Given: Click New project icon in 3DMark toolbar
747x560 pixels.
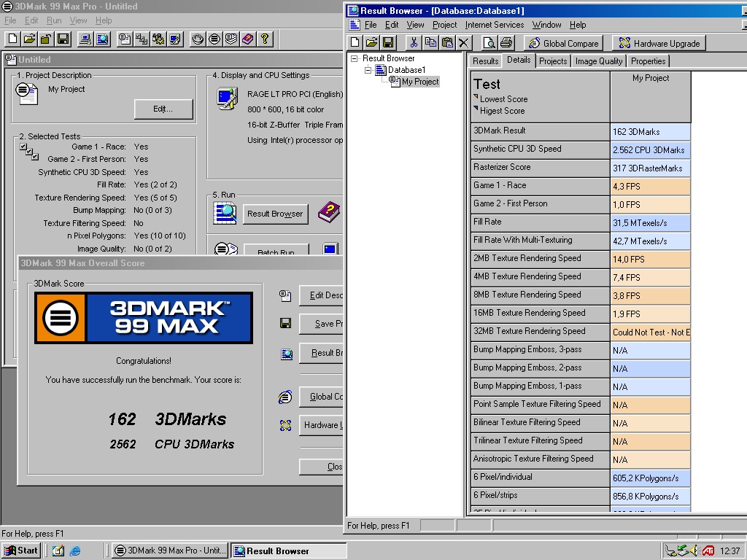Looking at the screenshot, I should 13,39.
